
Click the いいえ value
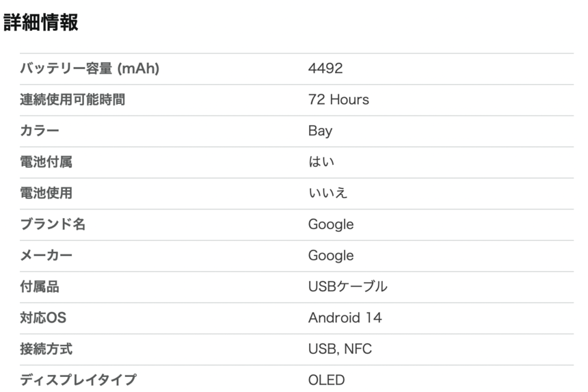point(328,193)
